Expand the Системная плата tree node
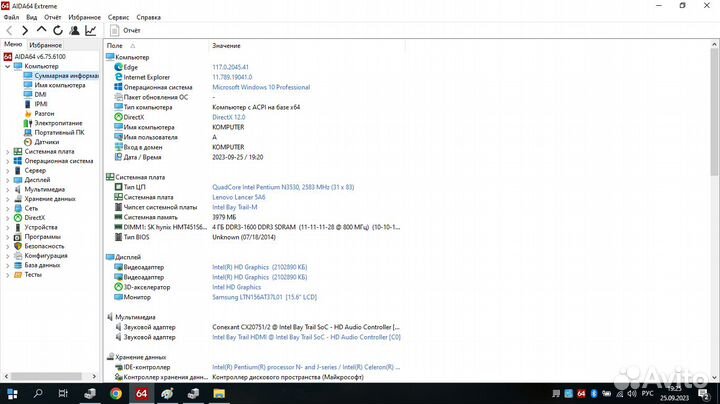This screenshot has width=720, height=404. point(7,152)
